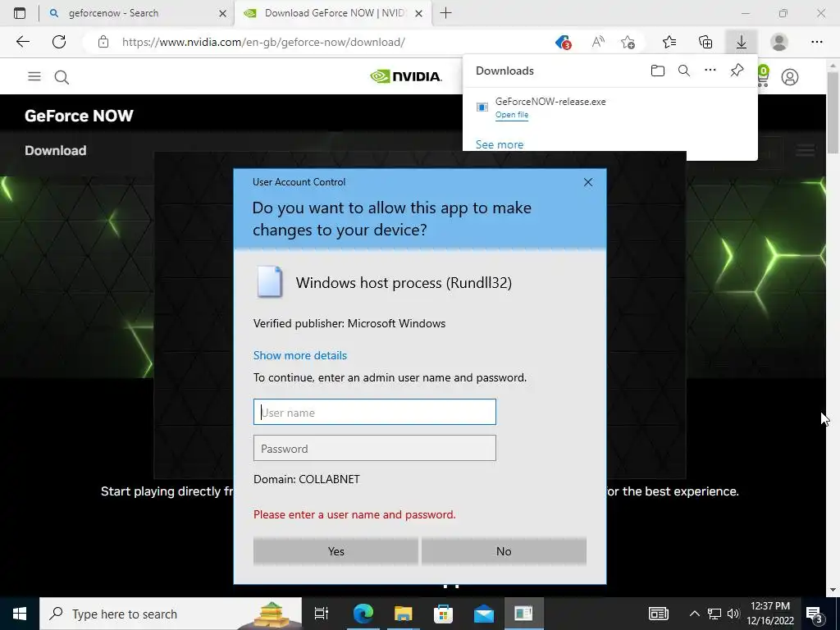Click See more in Downloads panel
This screenshot has width=840, height=630.
[500, 144]
